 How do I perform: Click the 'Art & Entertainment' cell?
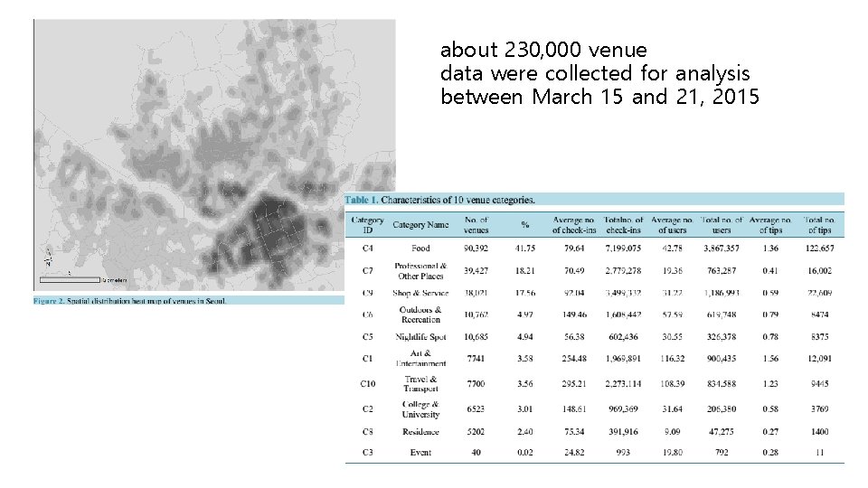[420, 359]
